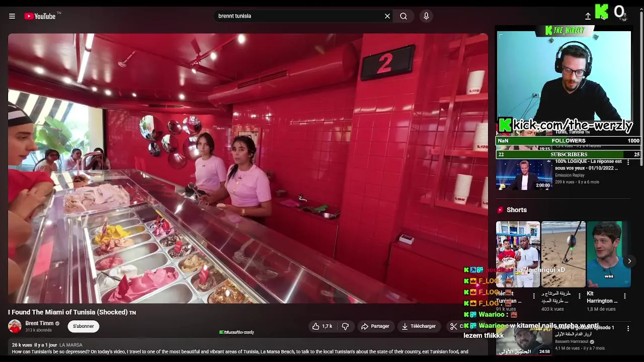
Task: Open options for the Arabic-titled Short
Action: (x=579, y=296)
